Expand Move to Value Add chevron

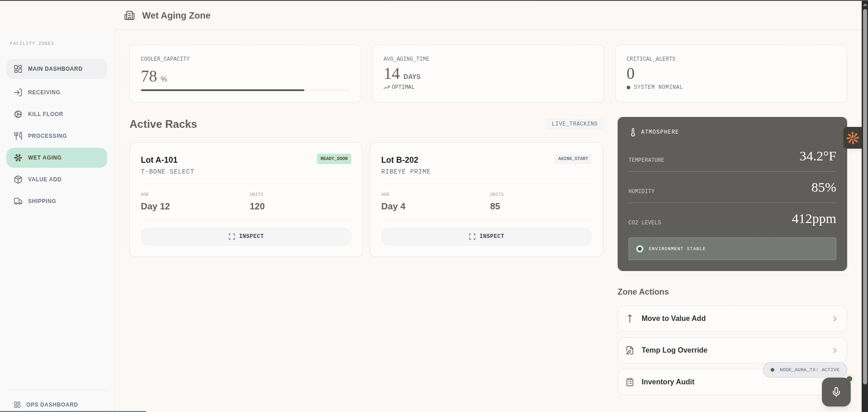[835, 319]
